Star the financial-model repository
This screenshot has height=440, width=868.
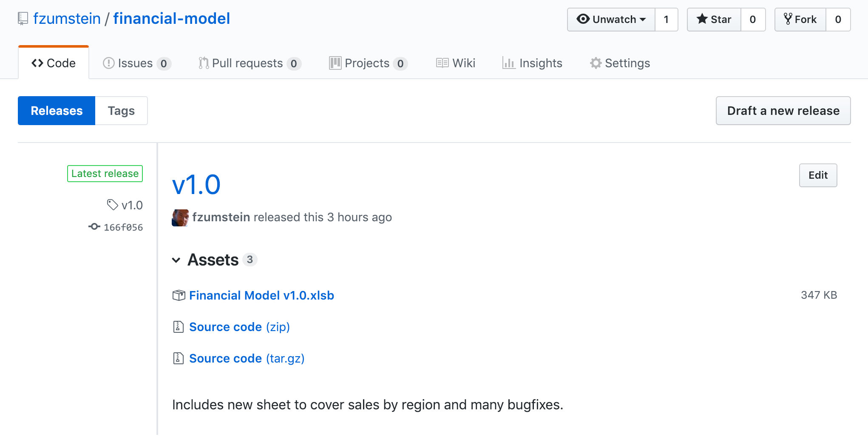[714, 20]
